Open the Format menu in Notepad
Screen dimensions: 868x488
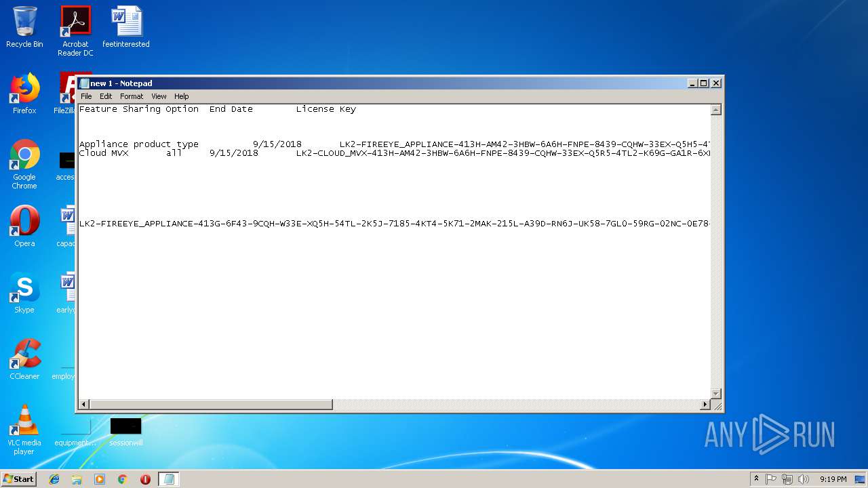pos(132,96)
